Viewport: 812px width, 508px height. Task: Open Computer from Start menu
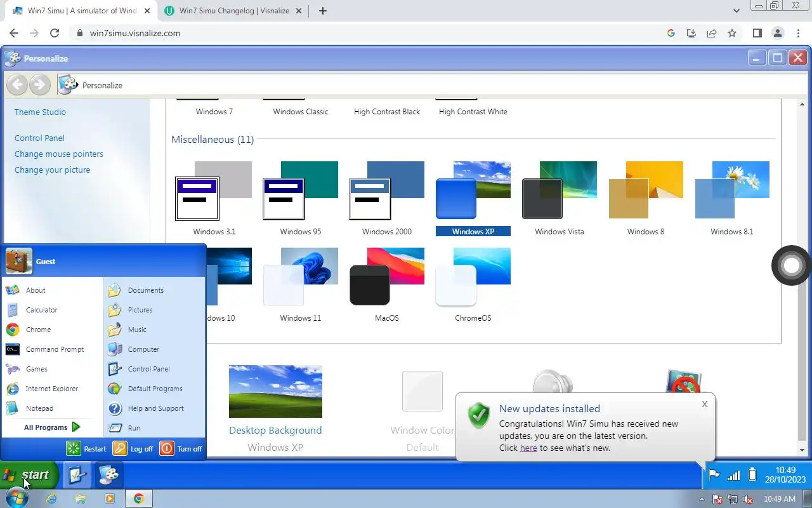(x=154, y=349)
